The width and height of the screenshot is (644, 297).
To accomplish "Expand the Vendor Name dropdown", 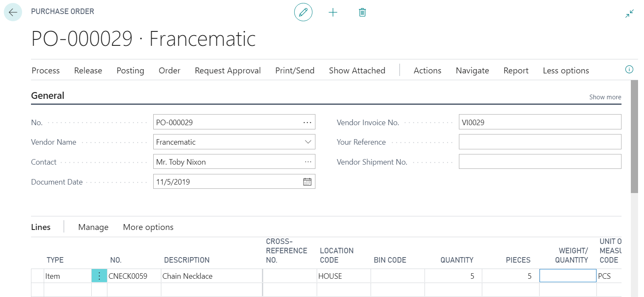I will pos(308,142).
